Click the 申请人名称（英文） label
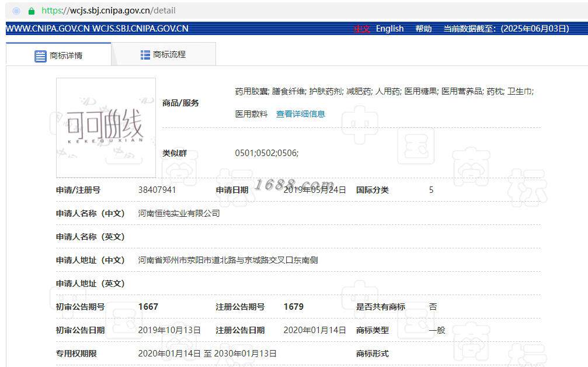 (90, 237)
